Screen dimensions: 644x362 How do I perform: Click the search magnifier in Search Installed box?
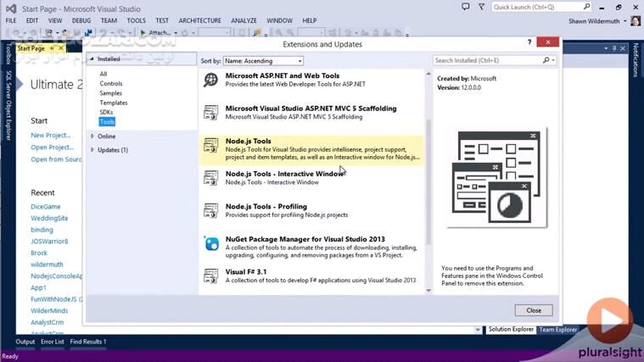[x=547, y=61]
